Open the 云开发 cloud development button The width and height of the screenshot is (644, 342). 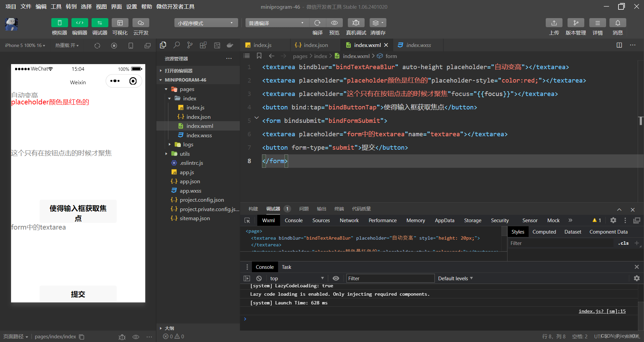pos(141,23)
